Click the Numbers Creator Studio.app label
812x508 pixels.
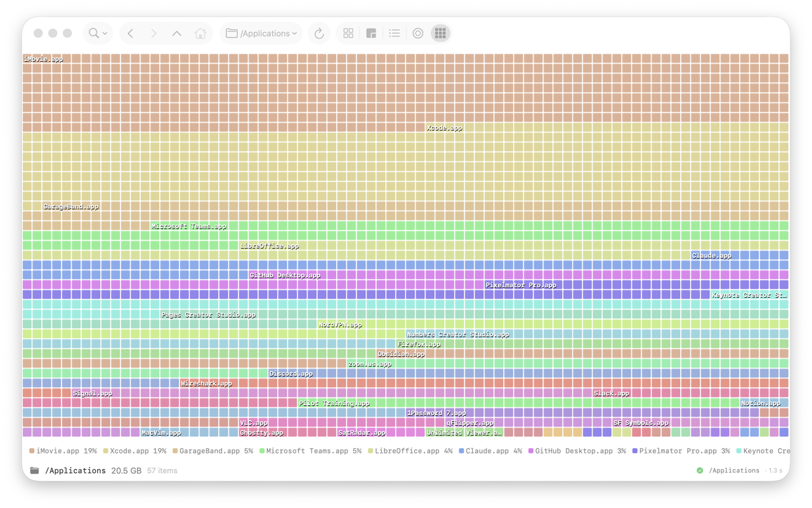(458, 335)
